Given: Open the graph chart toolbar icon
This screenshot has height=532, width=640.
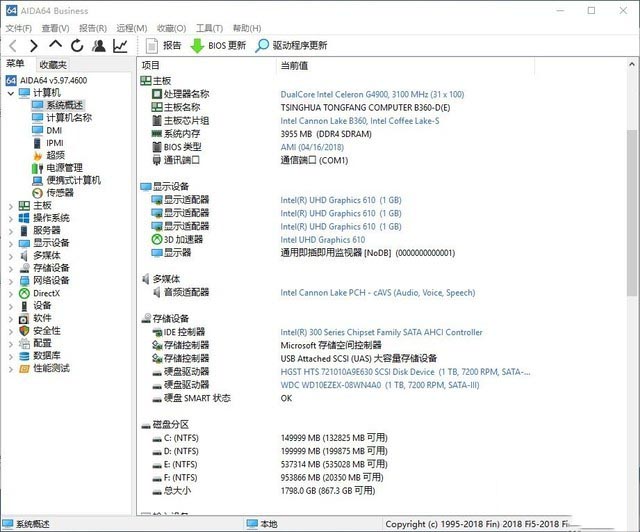Looking at the screenshot, I should click(120, 45).
